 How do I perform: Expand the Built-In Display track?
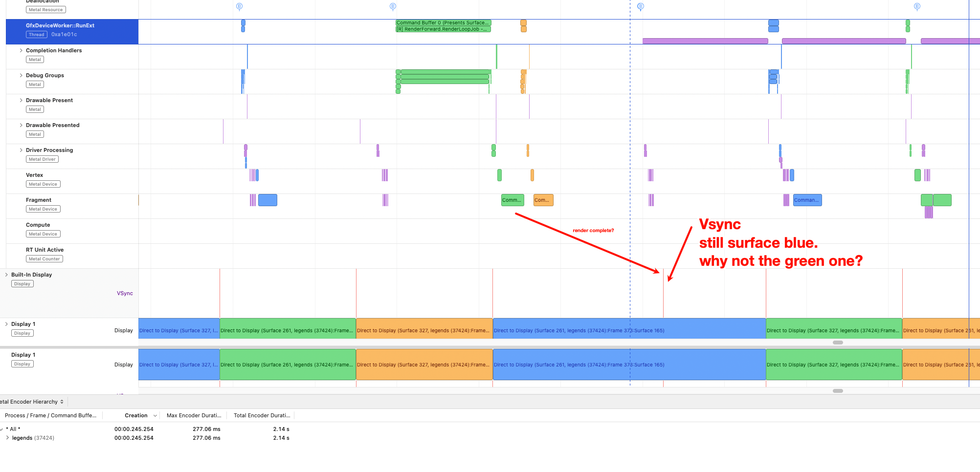click(6, 275)
